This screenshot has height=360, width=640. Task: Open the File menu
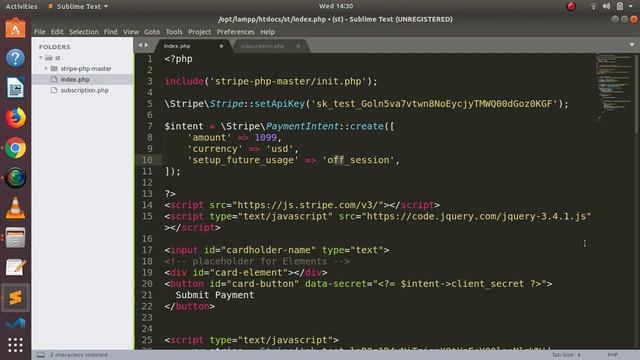click(x=40, y=32)
